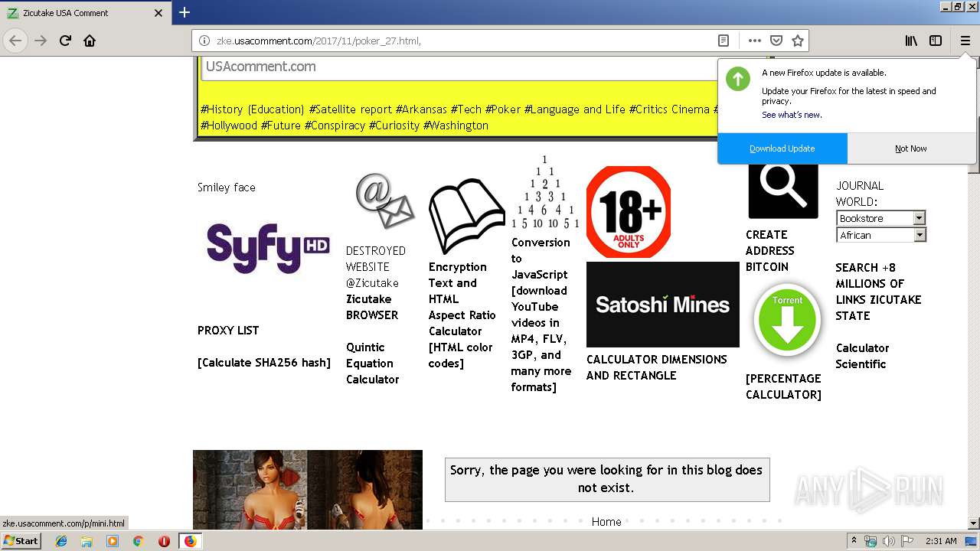Click the Syfy HD logo
Viewport: 980px width, 551px height.
click(x=268, y=247)
